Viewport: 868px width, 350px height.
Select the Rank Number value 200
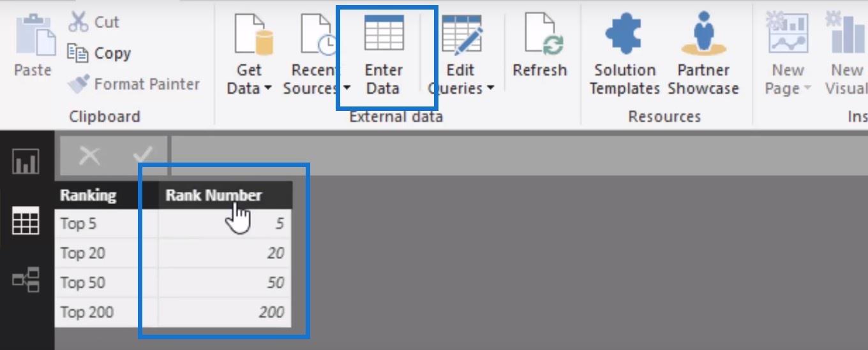[225, 312]
